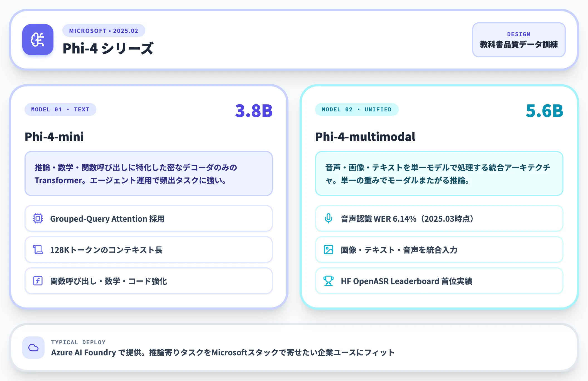This screenshot has height=381, width=588.
Task: Click the image icon beside 画像・テキスト・音声
Action: point(329,250)
